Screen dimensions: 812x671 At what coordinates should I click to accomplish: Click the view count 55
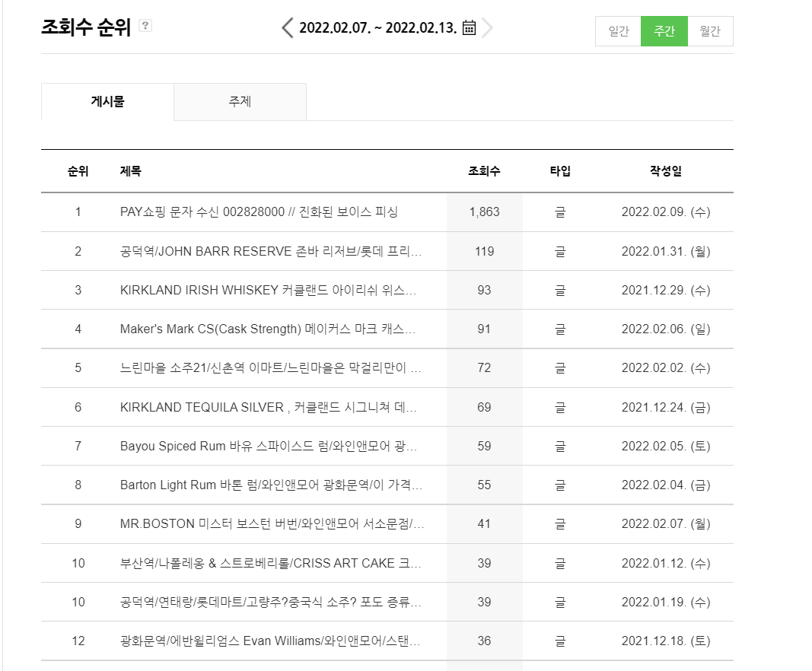484,485
